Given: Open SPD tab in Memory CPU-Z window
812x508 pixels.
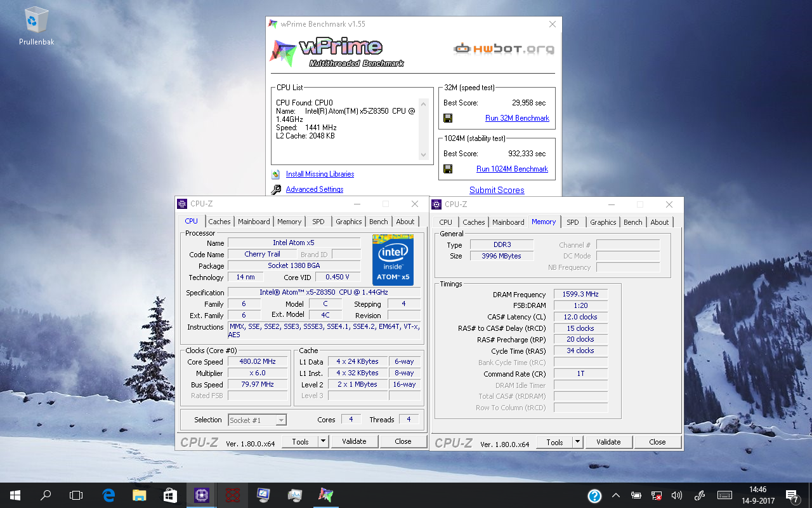Looking at the screenshot, I should [573, 222].
